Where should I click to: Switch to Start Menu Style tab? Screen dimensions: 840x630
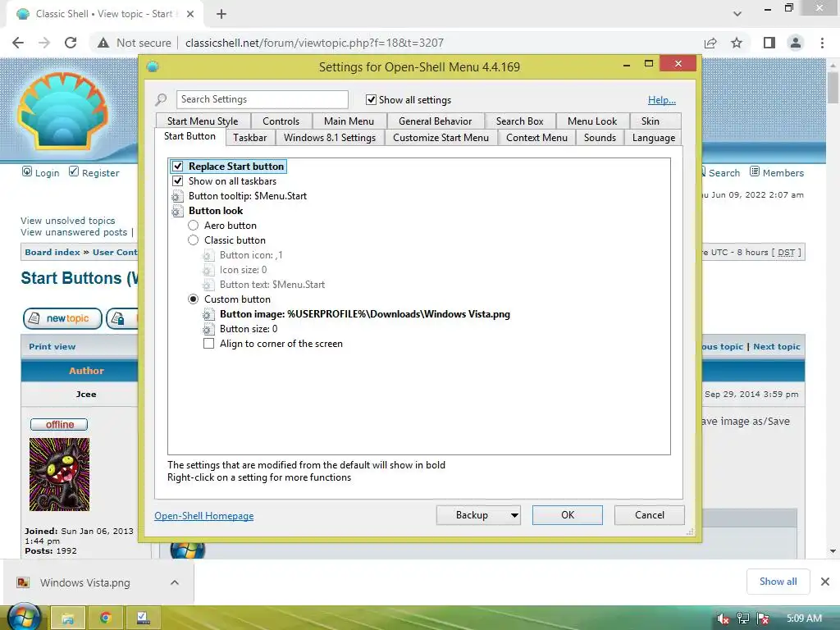[x=203, y=121]
